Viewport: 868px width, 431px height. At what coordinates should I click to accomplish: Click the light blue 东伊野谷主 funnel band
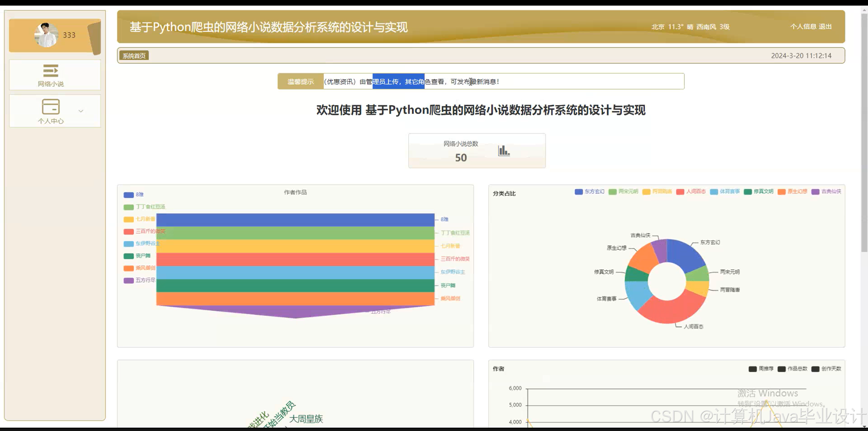295,272
